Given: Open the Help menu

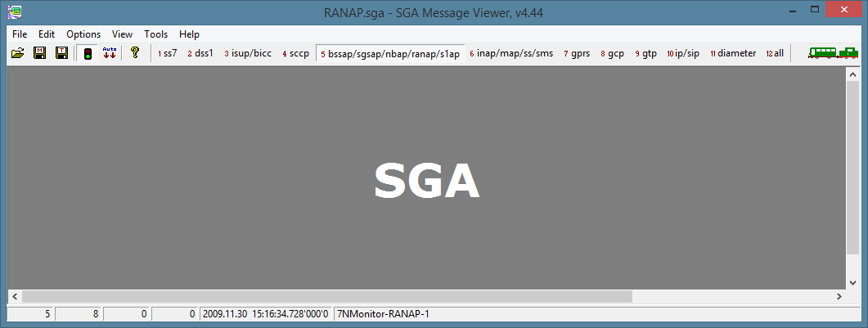Looking at the screenshot, I should click(189, 34).
